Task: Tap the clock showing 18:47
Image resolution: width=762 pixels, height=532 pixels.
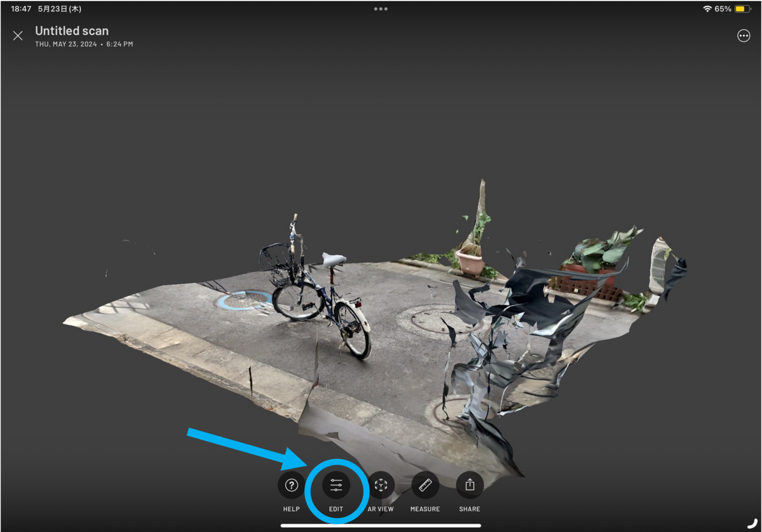Action: tap(20, 8)
